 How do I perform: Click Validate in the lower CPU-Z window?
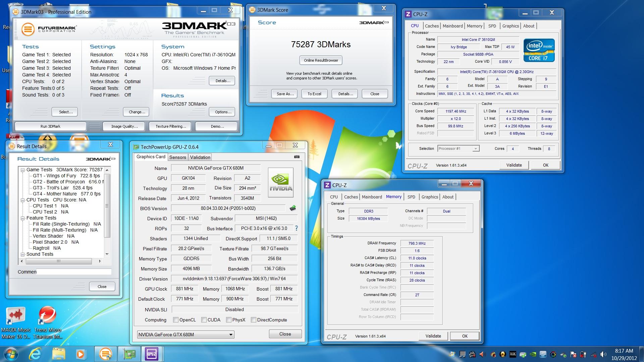[433, 336]
